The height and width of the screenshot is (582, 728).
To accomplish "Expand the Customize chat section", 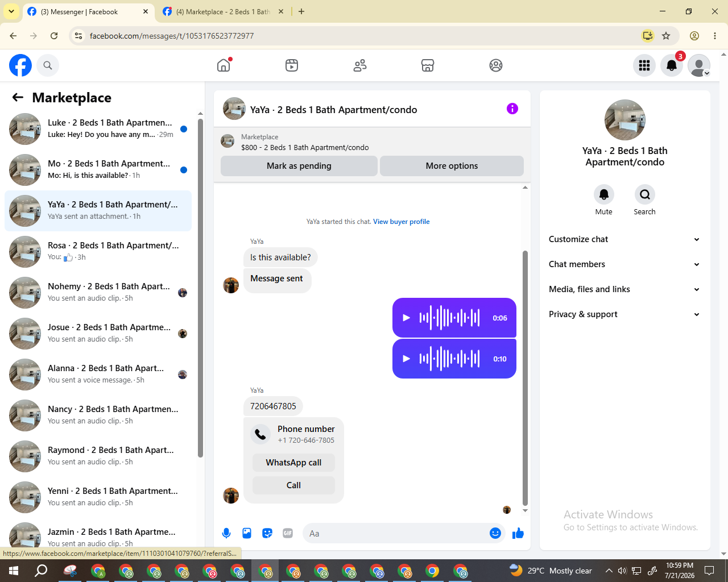I will [624, 239].
